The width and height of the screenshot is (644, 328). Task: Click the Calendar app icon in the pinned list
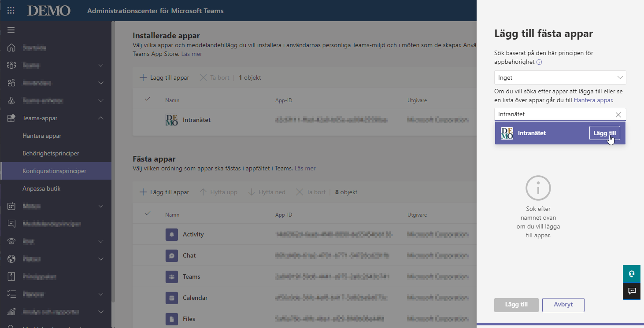coord(171,298)
